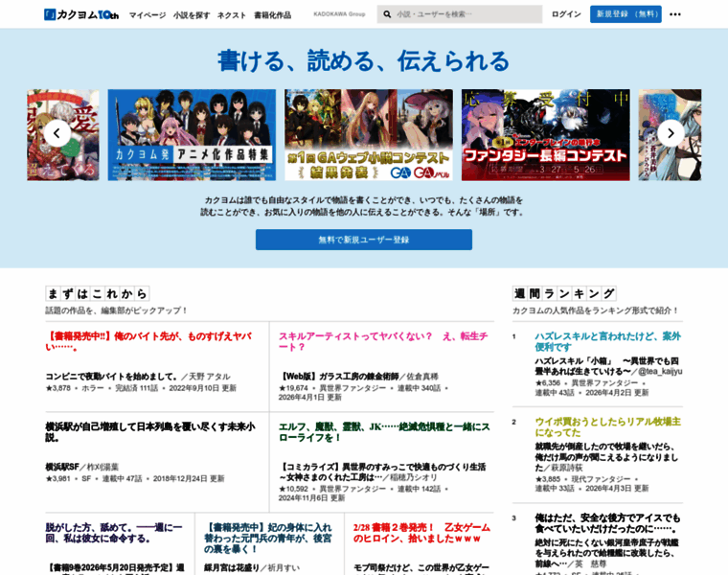Image resolution: width=728 pixels, height=575 pixels.
Task: Open エルフ、魔獣、霊獣、JK catchphrase
Action: [x=384, y=432]
